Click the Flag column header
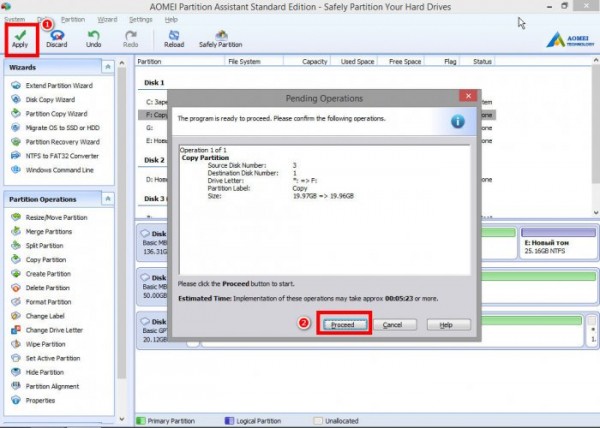 click(x=442, y=61)
